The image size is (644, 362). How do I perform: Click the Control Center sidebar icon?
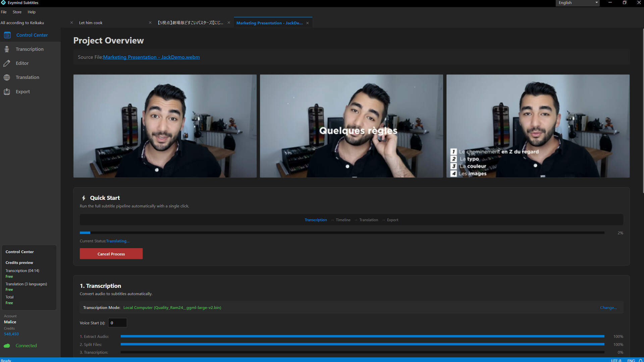[7, 35]
